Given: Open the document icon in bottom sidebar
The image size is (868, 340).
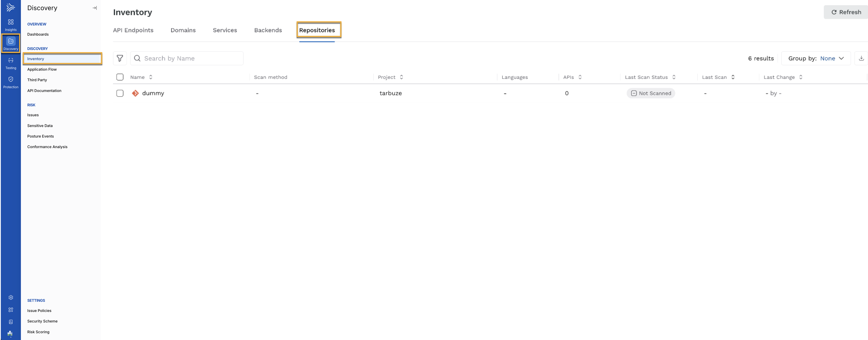Looking at the screenshot, I should tap(11, 321).
